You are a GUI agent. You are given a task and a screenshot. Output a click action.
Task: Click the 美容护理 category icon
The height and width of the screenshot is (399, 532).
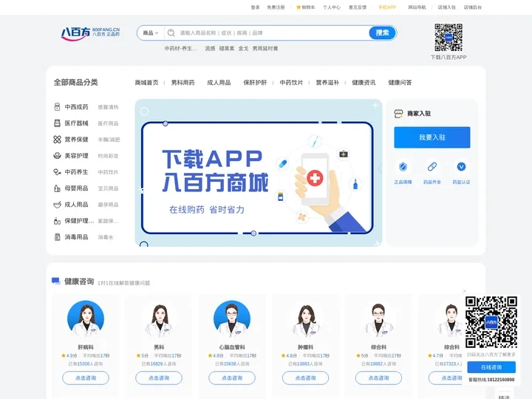coord(57,156)
